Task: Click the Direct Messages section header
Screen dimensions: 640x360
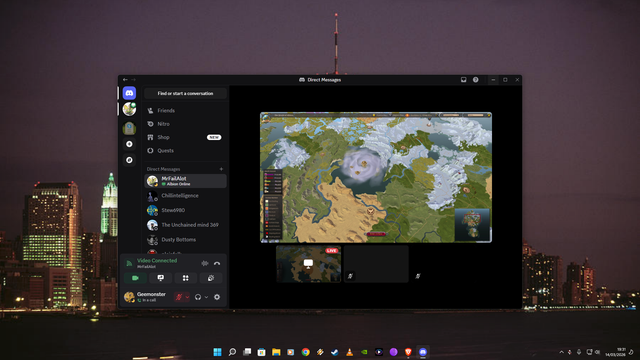Action: coord(163,169)
